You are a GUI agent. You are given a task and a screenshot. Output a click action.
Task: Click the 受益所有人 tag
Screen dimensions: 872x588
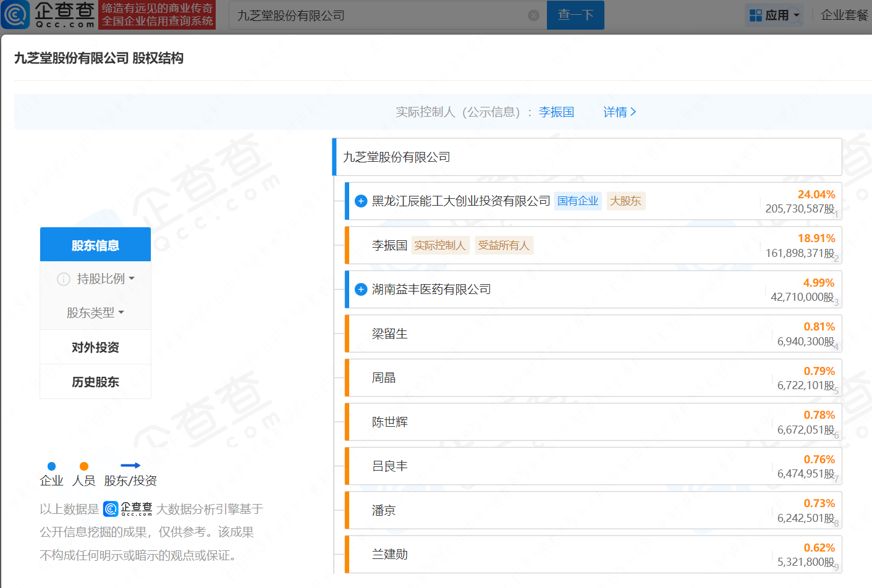(x=504, y=245)
